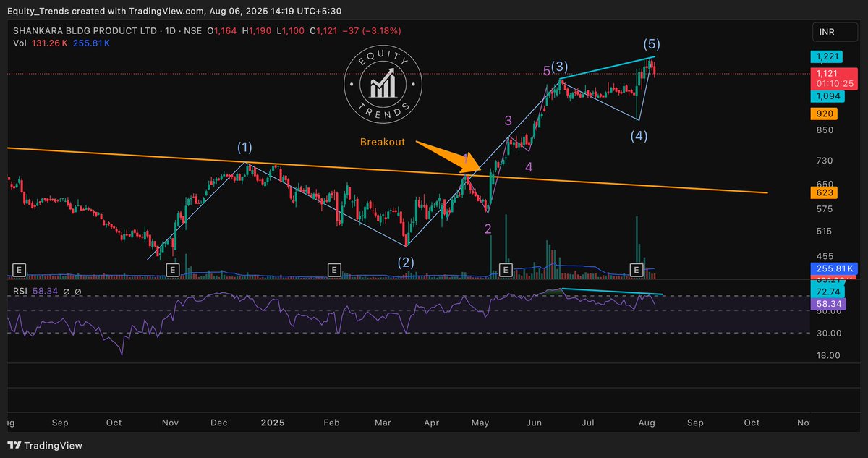Click the May label on time axis

click(x=481, y=422)
